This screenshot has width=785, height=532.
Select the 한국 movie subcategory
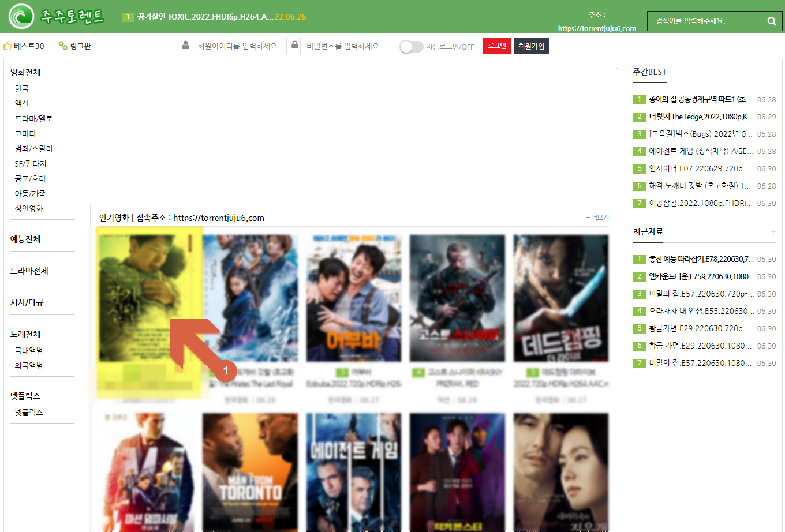click(x=22, y=88)
